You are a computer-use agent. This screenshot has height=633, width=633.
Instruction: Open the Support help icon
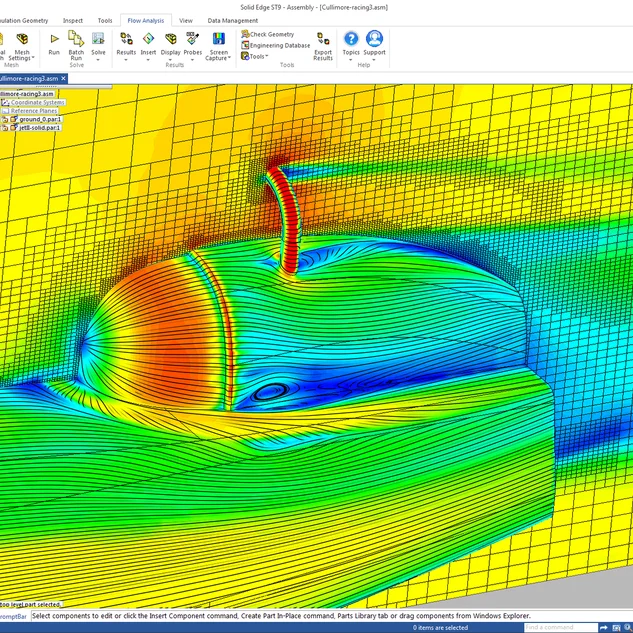coord(374,38)
